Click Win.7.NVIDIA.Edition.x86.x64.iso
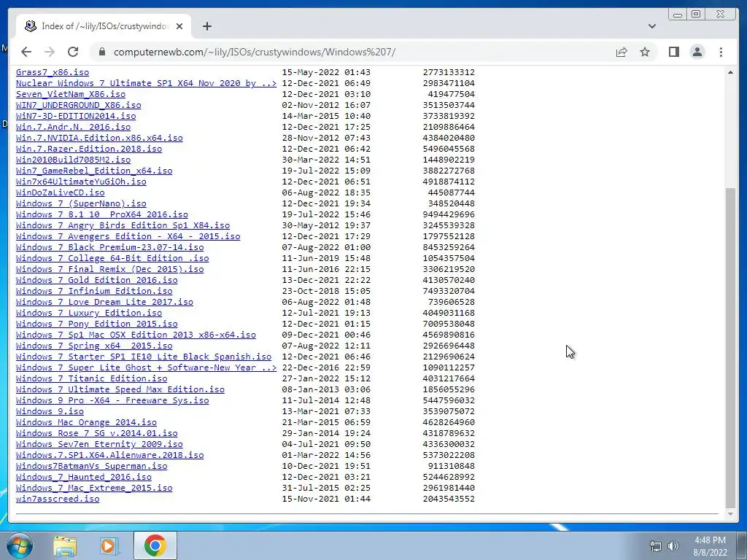Viewport: 747px width, 560px height. pos(99,138)
